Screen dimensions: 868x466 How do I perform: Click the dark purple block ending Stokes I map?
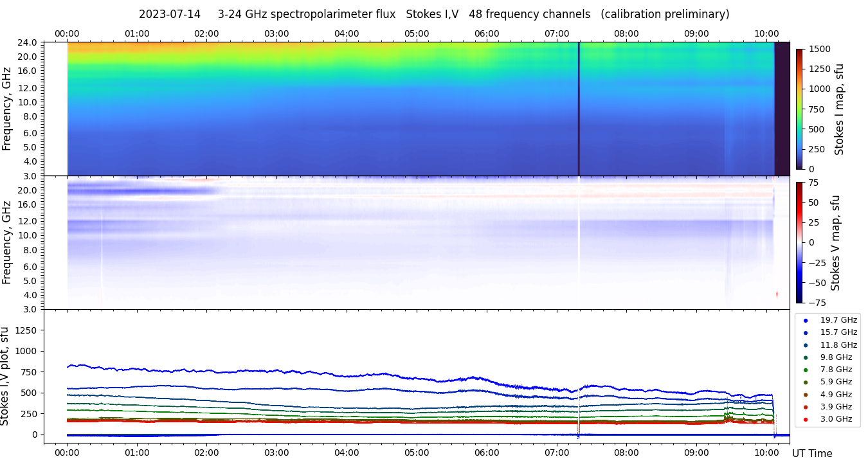pyautogui.click(x=782, y=109)
